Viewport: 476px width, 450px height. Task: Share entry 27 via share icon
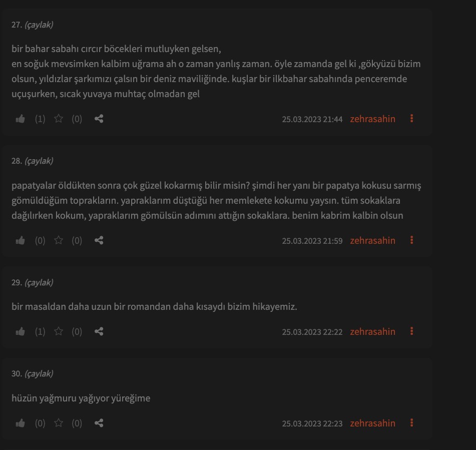point(99,119)
